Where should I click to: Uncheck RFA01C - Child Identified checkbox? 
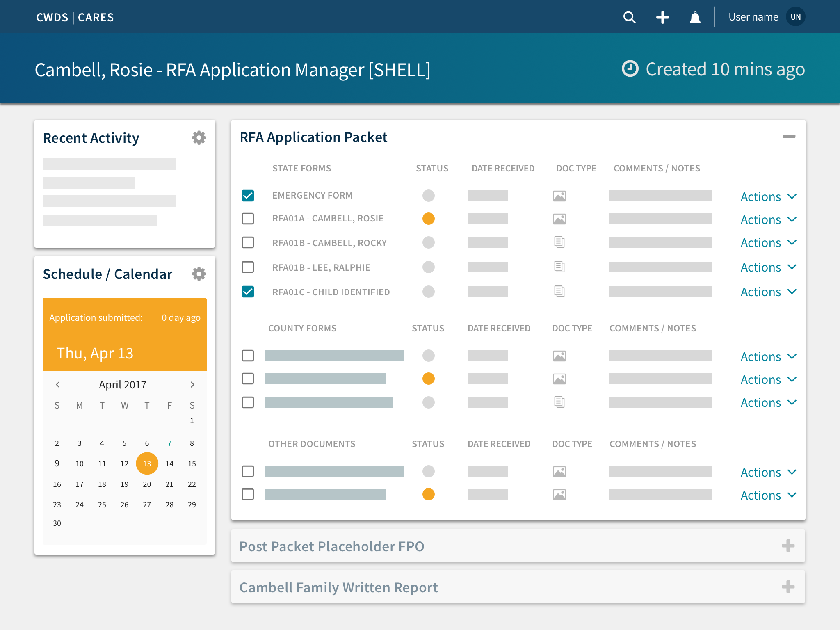248,292
